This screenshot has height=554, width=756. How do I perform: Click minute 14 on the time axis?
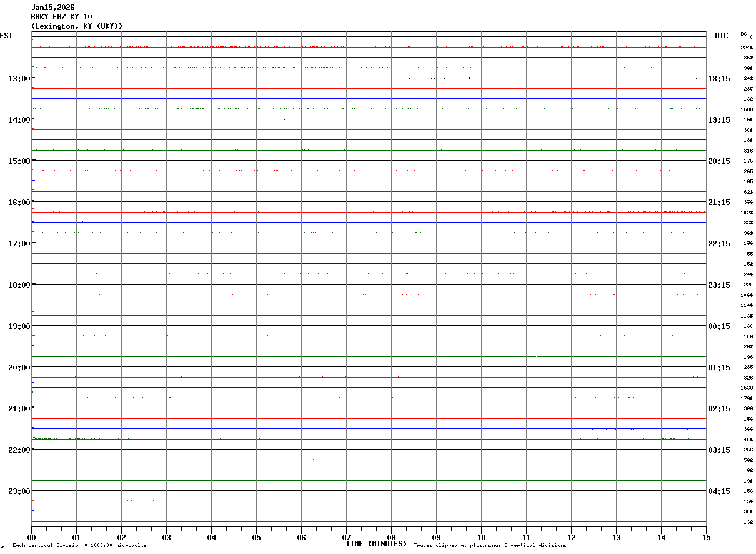661,537
